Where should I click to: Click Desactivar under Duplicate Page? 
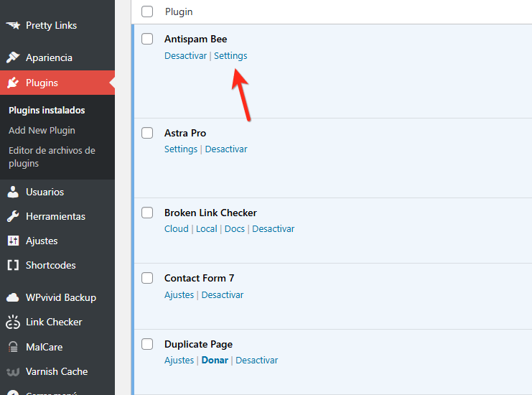click(256, 360)
